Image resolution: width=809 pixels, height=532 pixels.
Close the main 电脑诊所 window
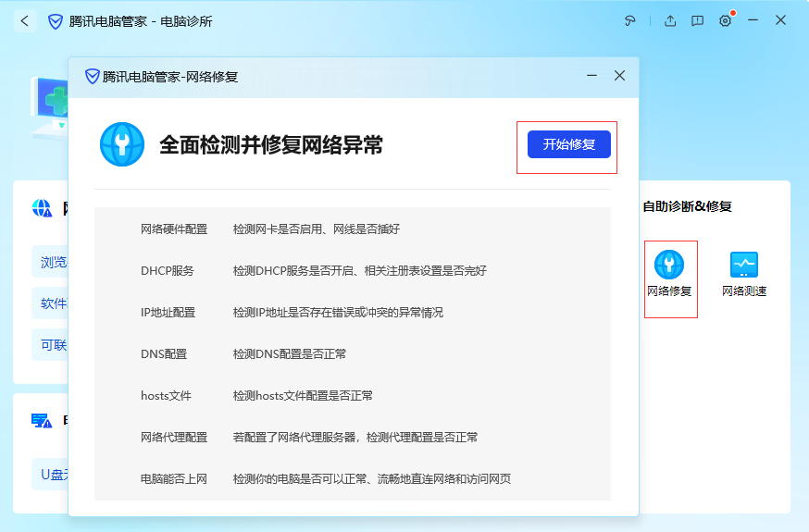pos(780,20)
